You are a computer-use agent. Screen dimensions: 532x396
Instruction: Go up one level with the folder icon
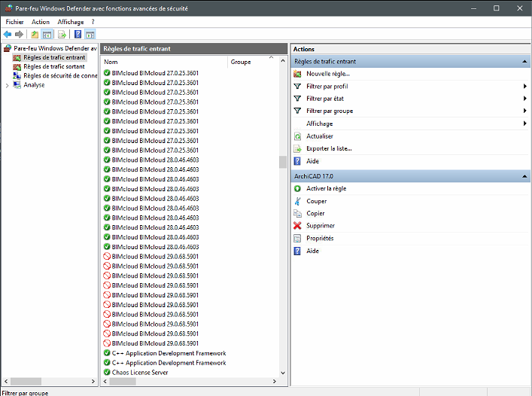click(35, 35)
